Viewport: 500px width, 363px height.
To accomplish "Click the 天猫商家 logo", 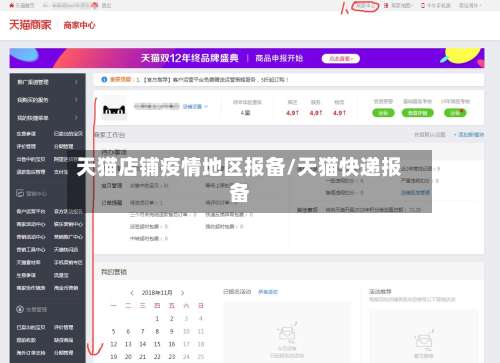I will [x=30, y=25].
